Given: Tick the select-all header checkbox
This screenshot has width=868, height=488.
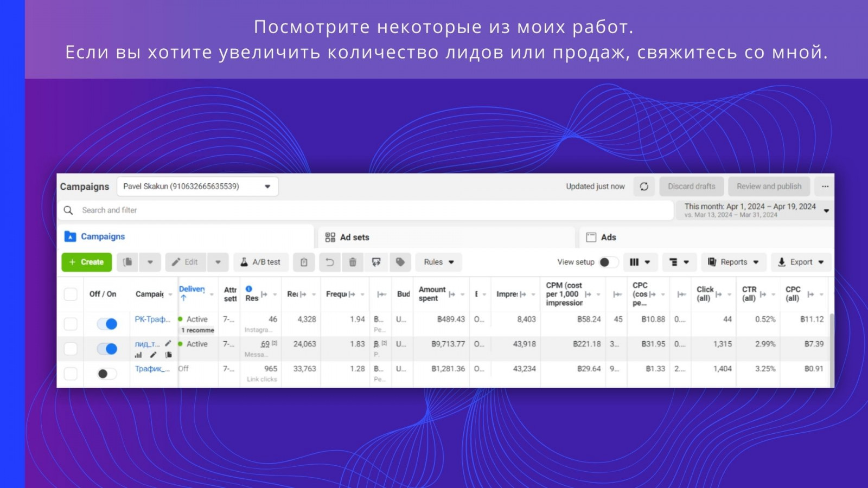Looking at the screenshot, I should pos(71,294).
